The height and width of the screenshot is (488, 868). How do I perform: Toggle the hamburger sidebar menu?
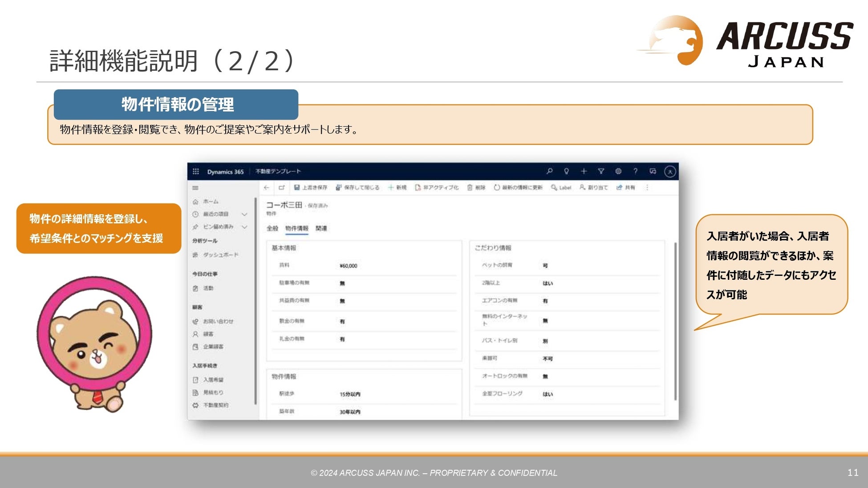pyautogui.click(x=195, y=188)
